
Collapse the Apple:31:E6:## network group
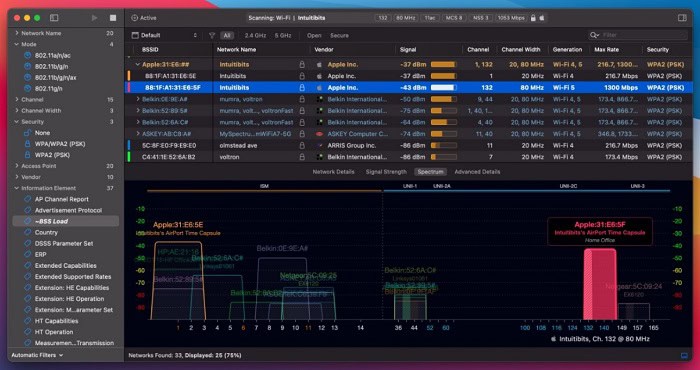click(138, 64)
